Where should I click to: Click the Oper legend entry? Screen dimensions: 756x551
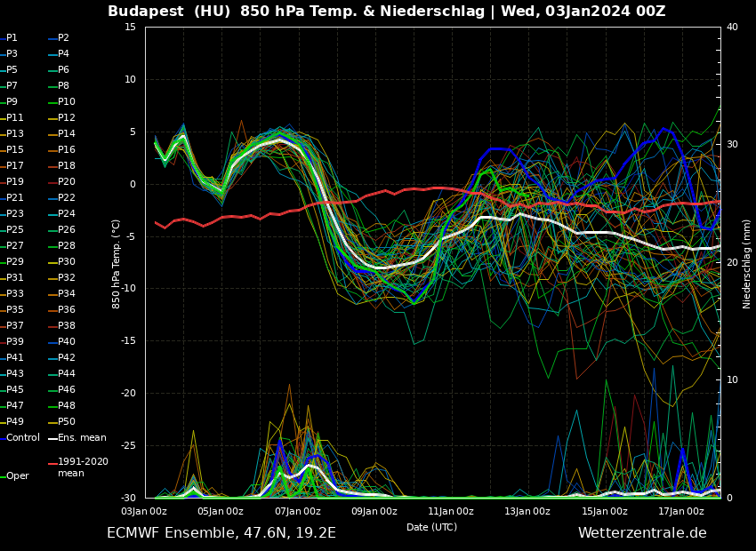[x=18, y=476]
